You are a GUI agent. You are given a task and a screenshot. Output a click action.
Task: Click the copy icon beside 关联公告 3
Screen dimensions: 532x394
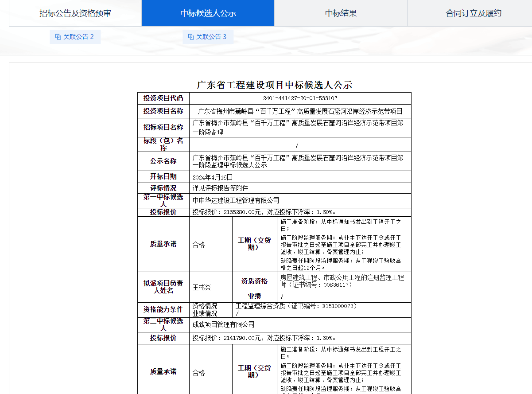point(191,37)
